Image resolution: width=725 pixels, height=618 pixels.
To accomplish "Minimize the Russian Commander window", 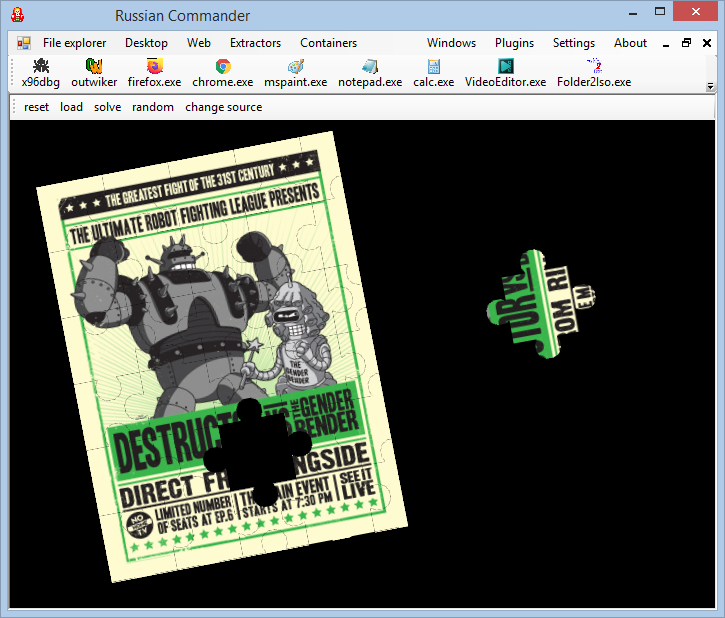I will coord(633,12).
